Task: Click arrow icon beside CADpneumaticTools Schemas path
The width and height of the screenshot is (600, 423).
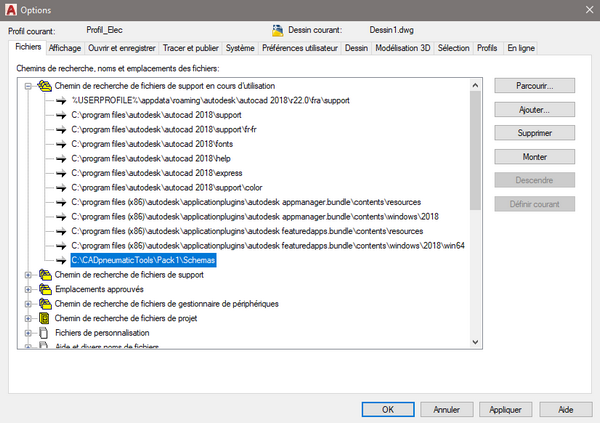Action: tap(61, 261)
